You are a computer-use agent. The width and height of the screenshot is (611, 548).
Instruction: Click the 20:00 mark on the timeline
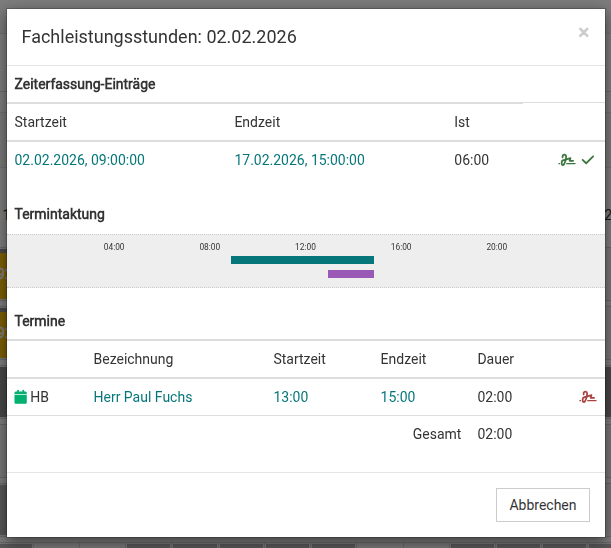click(496, 246)
